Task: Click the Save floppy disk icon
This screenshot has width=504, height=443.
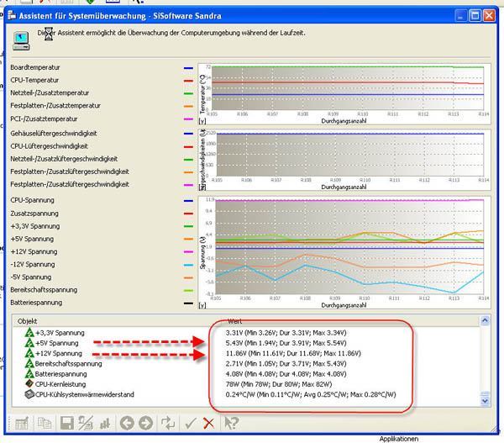Action: (x=67, y=423)
